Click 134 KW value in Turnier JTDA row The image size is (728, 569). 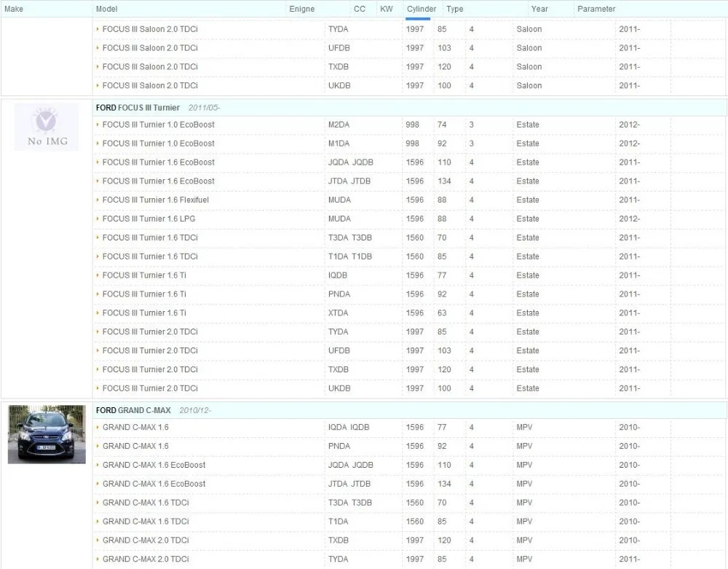444,181
